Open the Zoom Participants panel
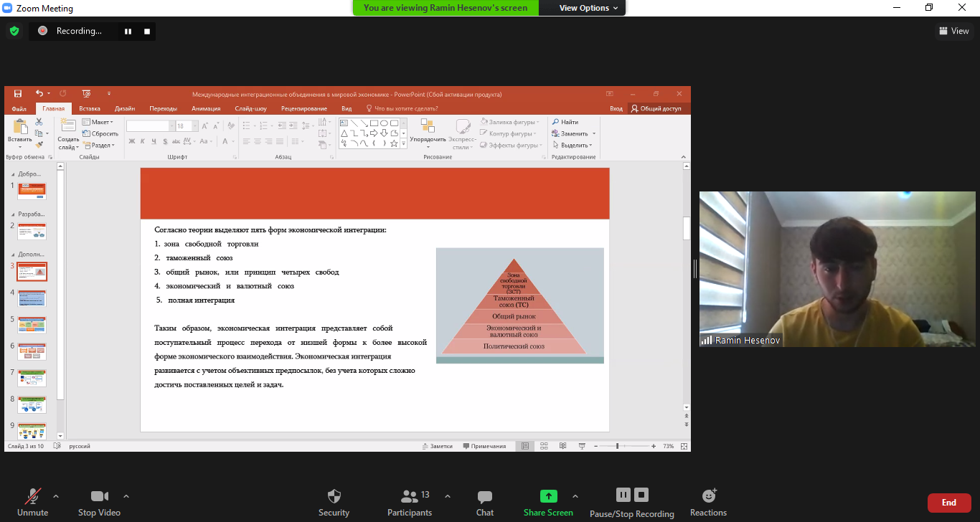Image resolution: width=980 pixels, height=522 pixels. pyautogui.click(x=410, y=503)
